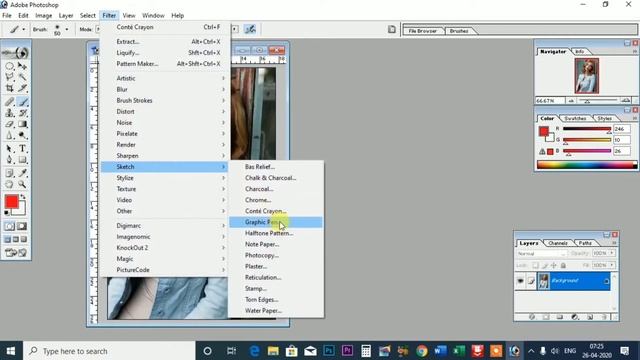This screenshot has height=360, width=640.
Task: Click new adjustment layer icon
Action: coord(575,317)
